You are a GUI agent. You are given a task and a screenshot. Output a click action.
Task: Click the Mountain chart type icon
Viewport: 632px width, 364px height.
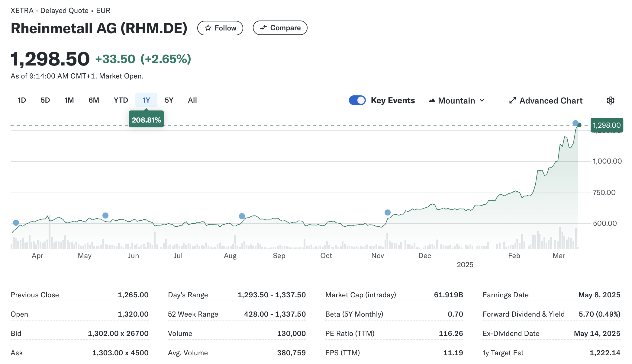[432, 101]
